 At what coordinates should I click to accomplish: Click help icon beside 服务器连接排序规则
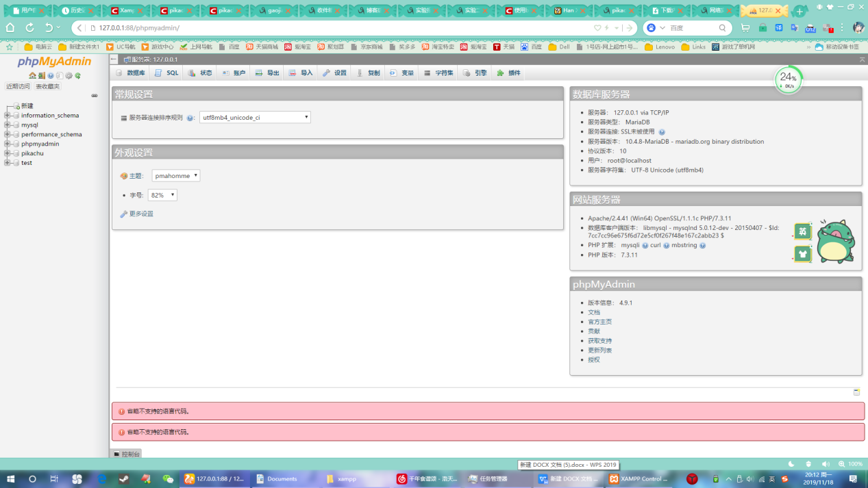190,118
